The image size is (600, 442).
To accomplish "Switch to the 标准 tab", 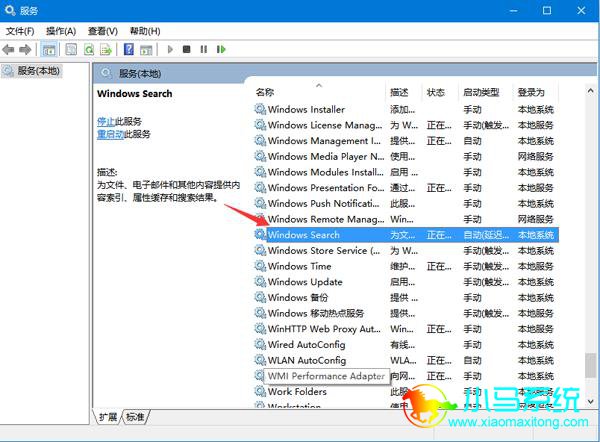I will [x=135, y=417].
